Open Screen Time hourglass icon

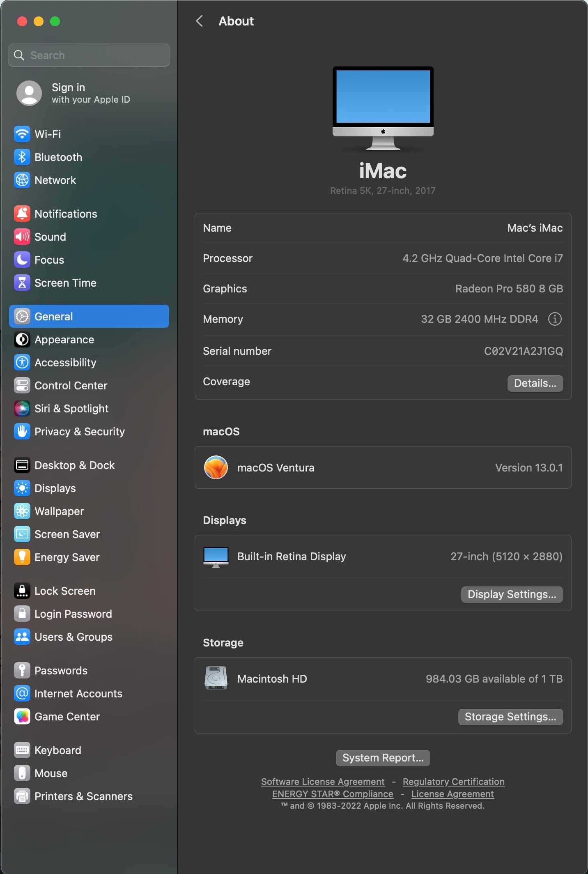click(x=22, y=283)
